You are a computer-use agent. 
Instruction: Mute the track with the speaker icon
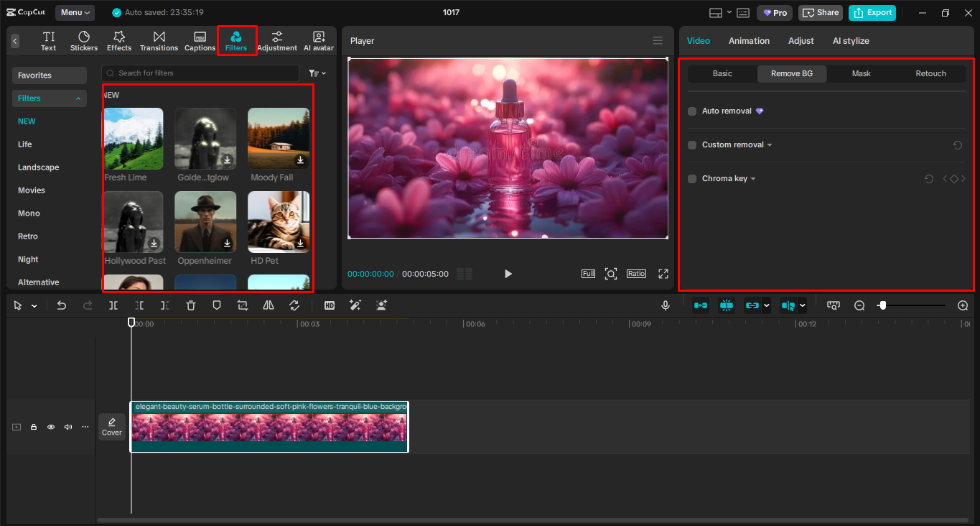point(67,426)
